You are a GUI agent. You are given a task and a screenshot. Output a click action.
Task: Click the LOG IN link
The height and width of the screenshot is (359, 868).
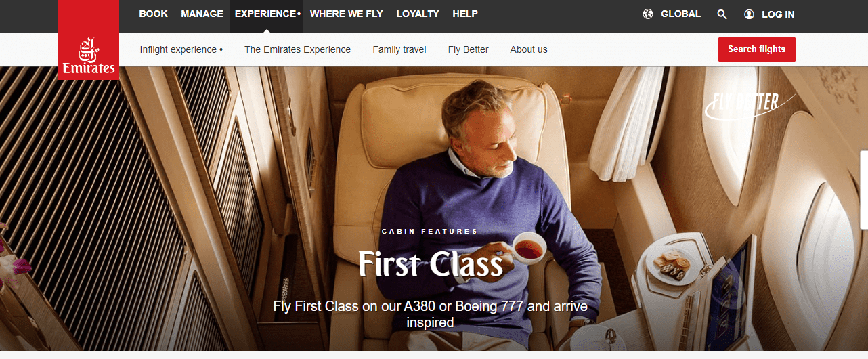pos(778,14)
